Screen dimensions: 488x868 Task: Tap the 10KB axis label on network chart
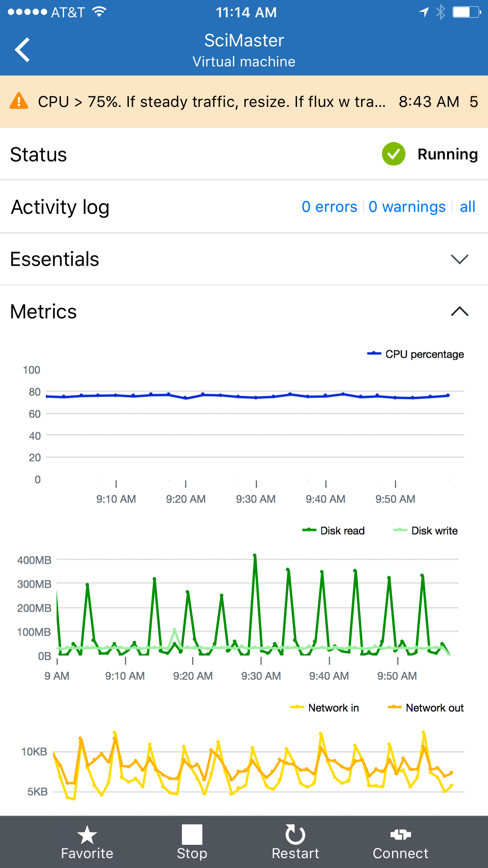tap(34, 752)
